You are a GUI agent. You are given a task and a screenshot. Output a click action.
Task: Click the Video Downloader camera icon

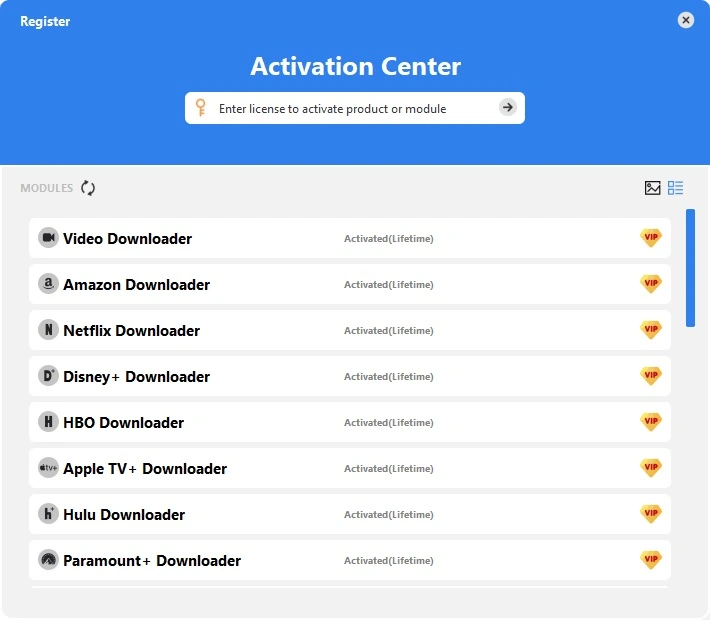(48, 238)
